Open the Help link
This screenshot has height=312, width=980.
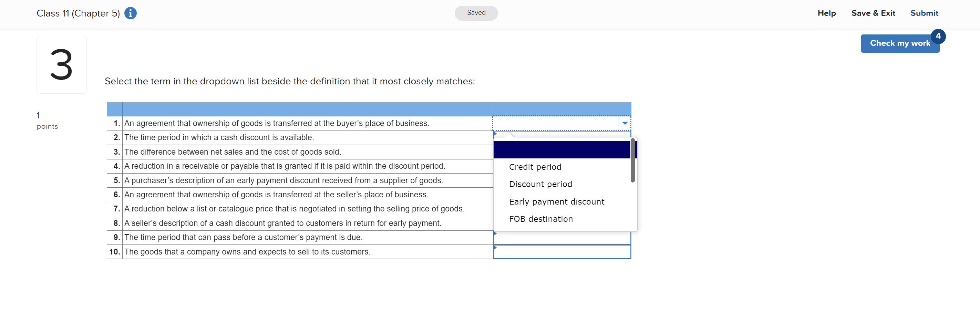[827, 13]
